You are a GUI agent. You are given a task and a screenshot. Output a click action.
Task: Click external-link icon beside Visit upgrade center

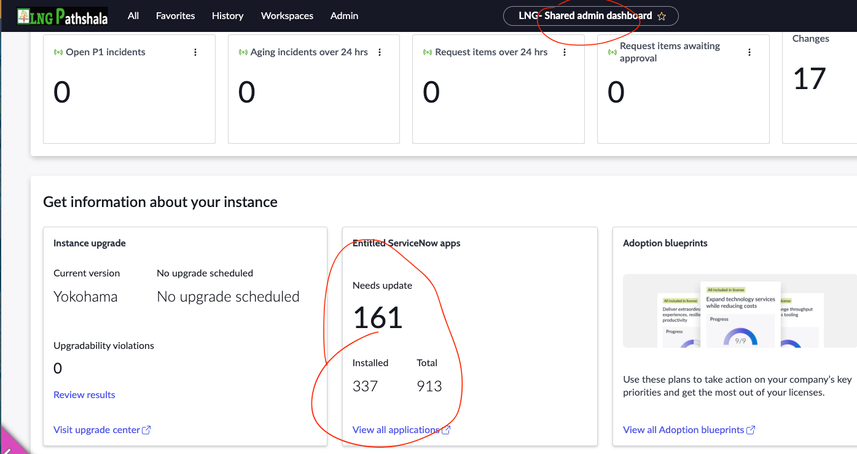click(x=146, y=430)
